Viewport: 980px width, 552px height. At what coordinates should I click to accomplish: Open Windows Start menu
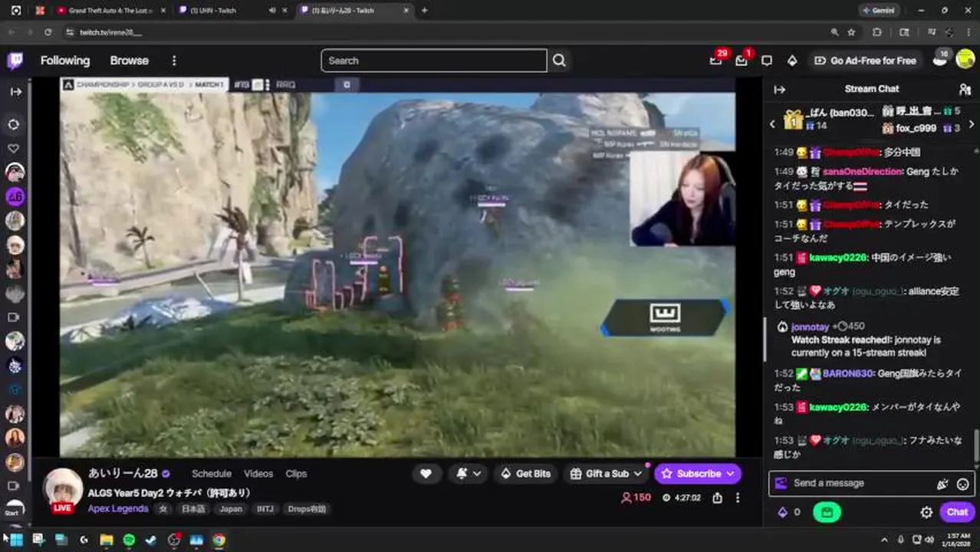(15, 540)
